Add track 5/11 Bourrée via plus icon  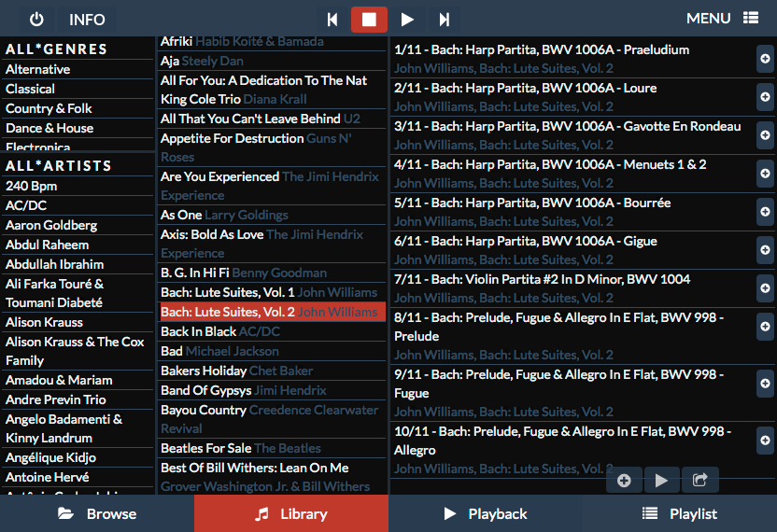coord(765,212)
